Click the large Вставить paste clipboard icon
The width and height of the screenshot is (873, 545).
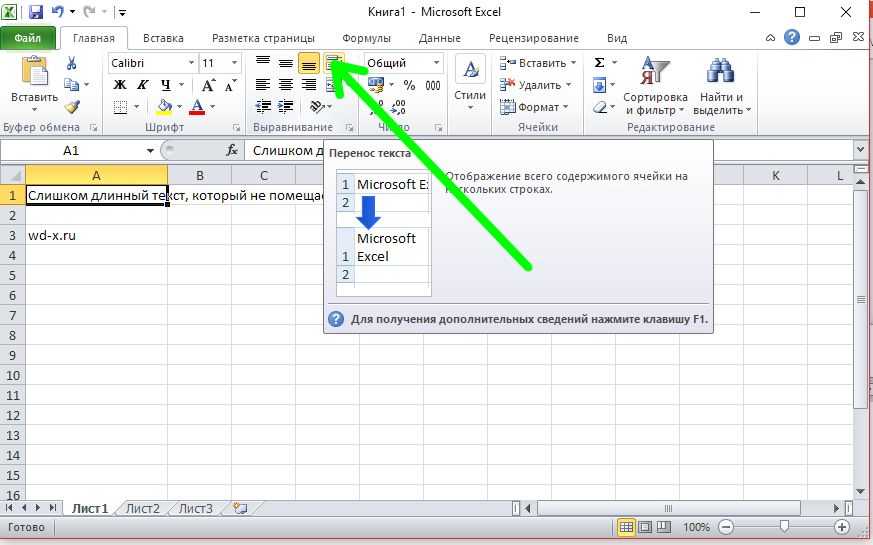(x=34, y=72)
